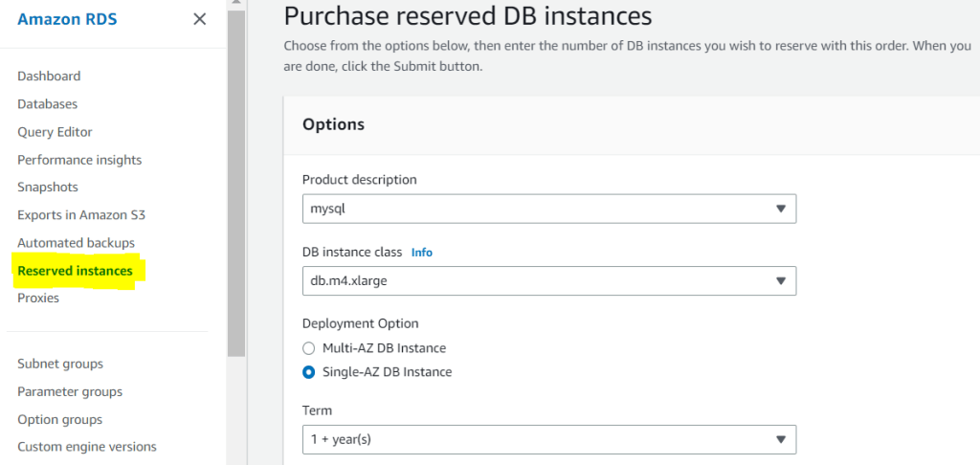Open Custom engine versions
The image size is (980, 465).
[x=87, y=447]
